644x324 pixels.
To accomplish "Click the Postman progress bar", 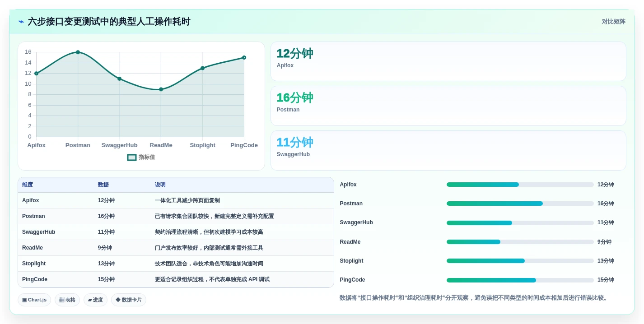I will pyautogui.click(x=520, y=204).
